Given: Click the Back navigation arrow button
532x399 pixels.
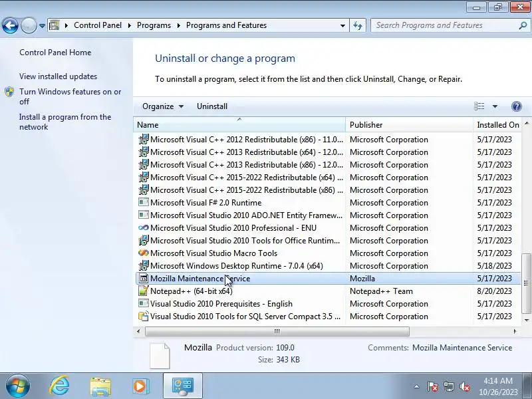Looking at the screenshot, I should [10, 25].
